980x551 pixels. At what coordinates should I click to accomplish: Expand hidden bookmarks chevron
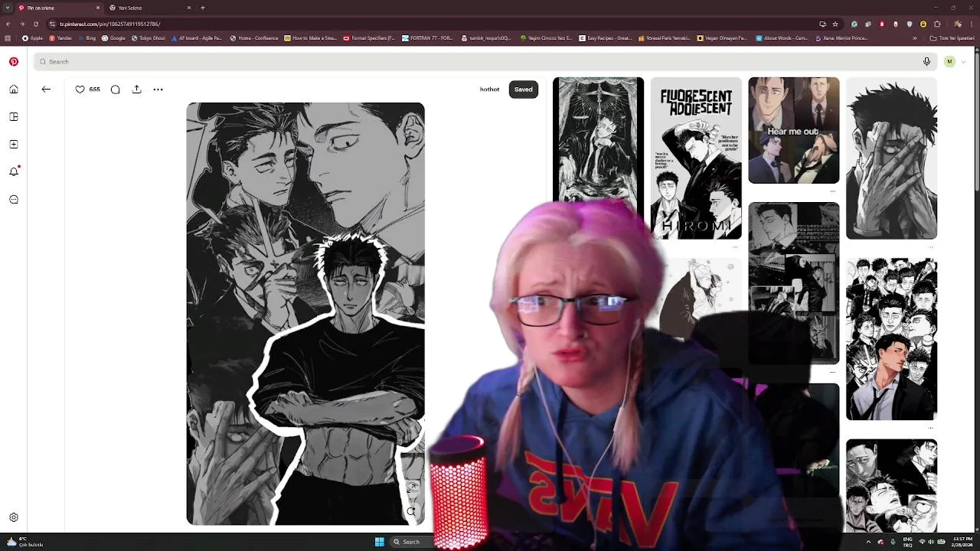(914, 38)
